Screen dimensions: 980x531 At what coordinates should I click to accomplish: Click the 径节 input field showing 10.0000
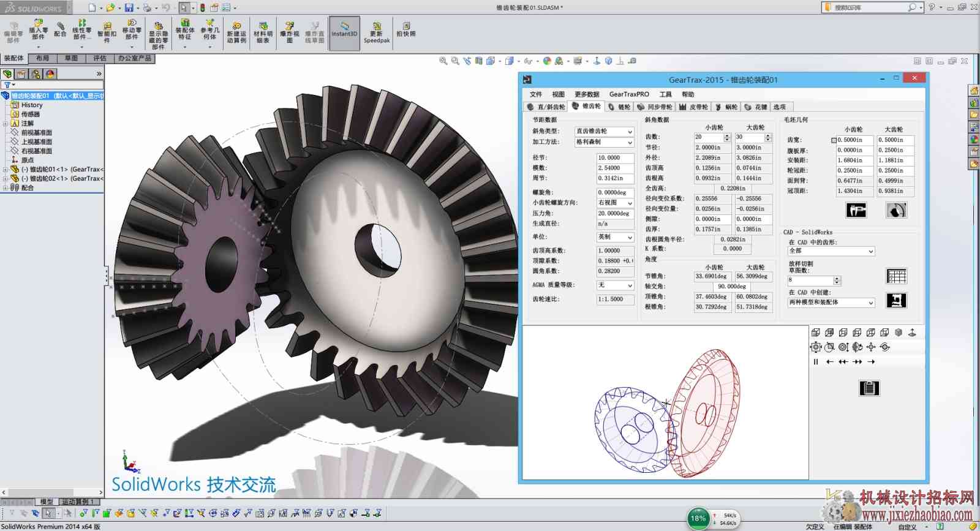point(616,158)
